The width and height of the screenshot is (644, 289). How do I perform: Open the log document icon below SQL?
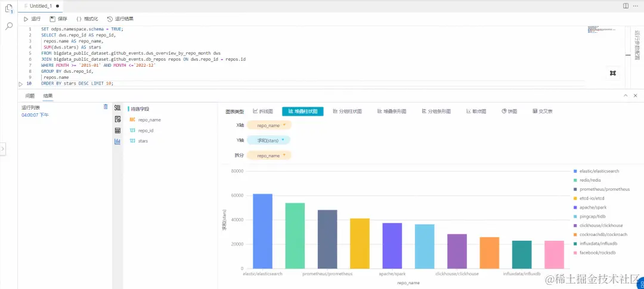(x=117, y=119)
